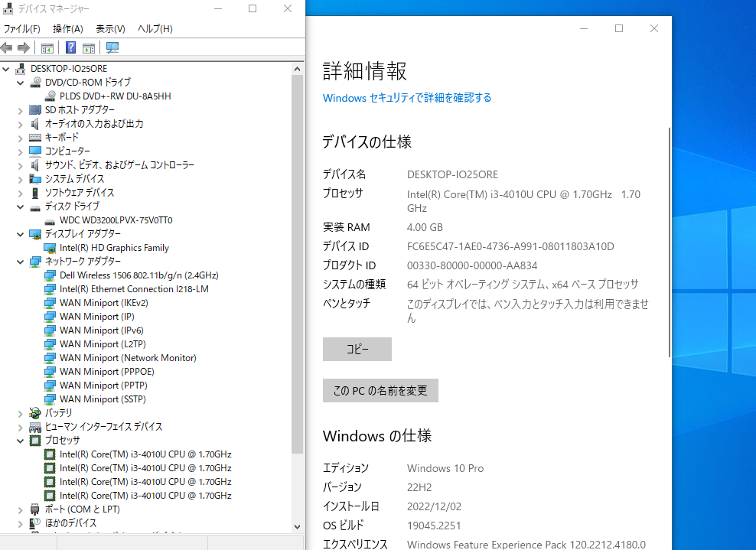Viewport: 756px width, 550px height.
Task: Click the サウンド、ビデオ、およびゲーム コントローラー icon
Action: click(x=34, y=165)
